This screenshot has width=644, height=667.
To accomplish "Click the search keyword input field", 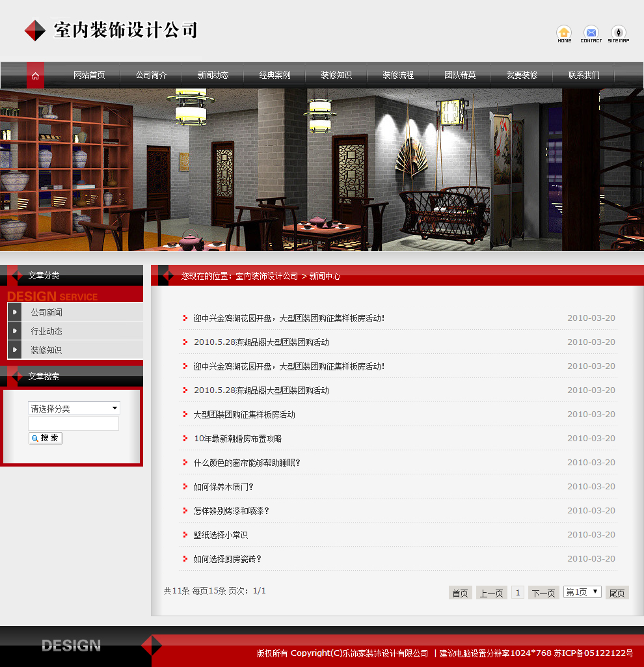I will pyautogui.click(x=74, y=423).
